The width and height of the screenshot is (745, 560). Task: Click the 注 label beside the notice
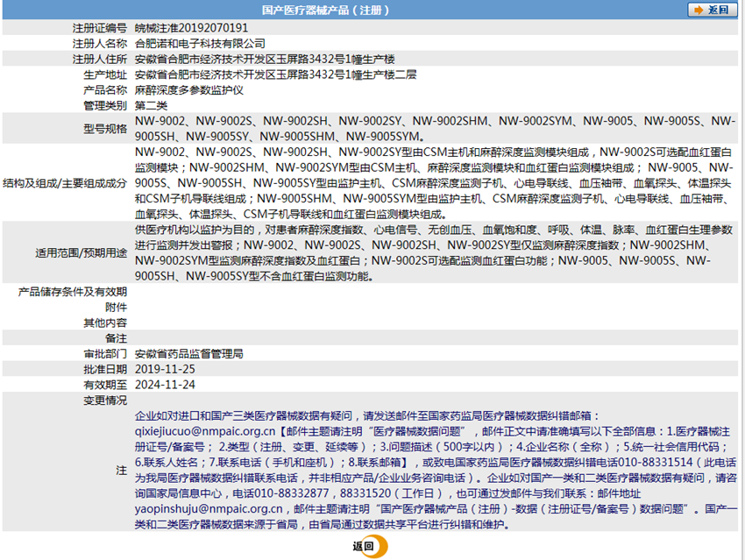[x=122, y=471]
